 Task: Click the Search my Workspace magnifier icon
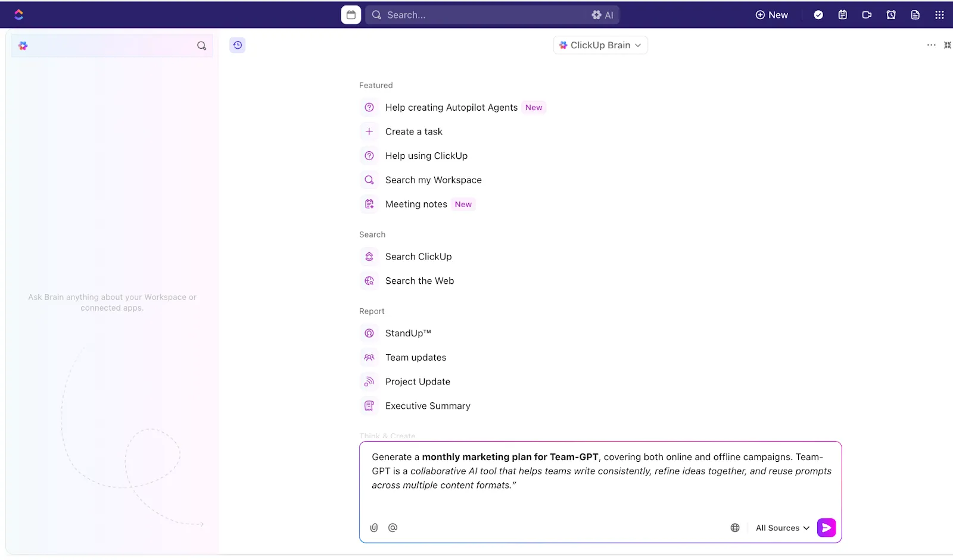[369, 180]
